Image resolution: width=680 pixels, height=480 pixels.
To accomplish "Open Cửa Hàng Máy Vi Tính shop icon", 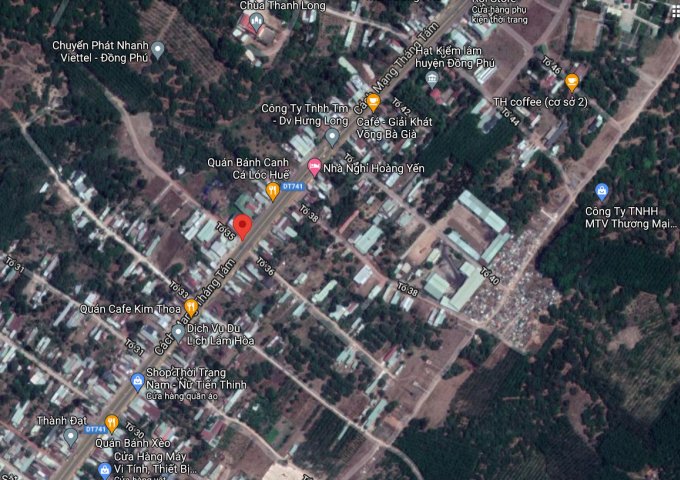I will [105, 469].
